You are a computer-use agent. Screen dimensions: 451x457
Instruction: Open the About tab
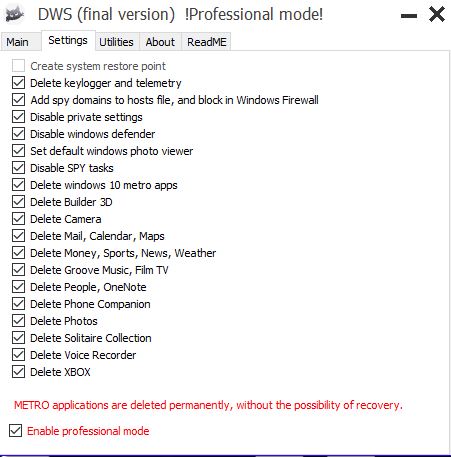tap(160, 42)
